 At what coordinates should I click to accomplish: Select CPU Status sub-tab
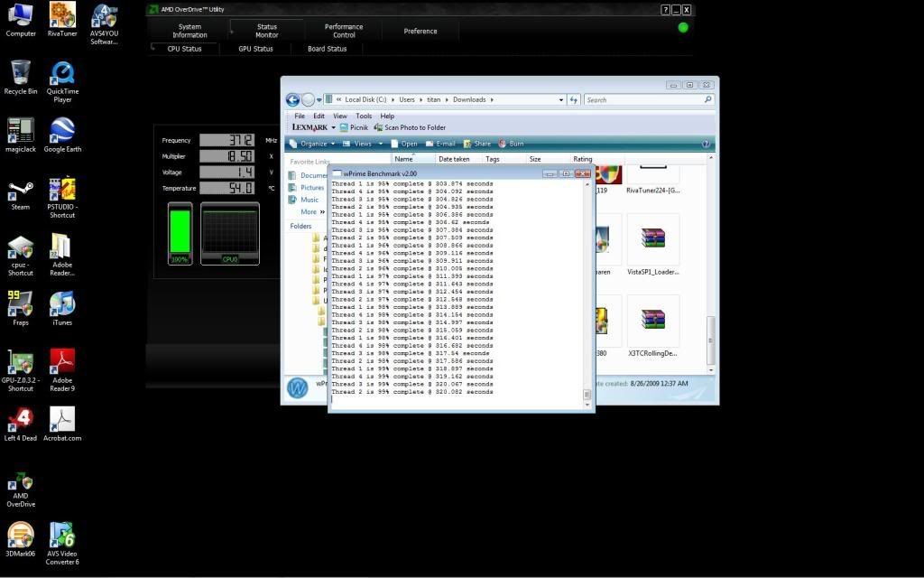click(184, 49)
